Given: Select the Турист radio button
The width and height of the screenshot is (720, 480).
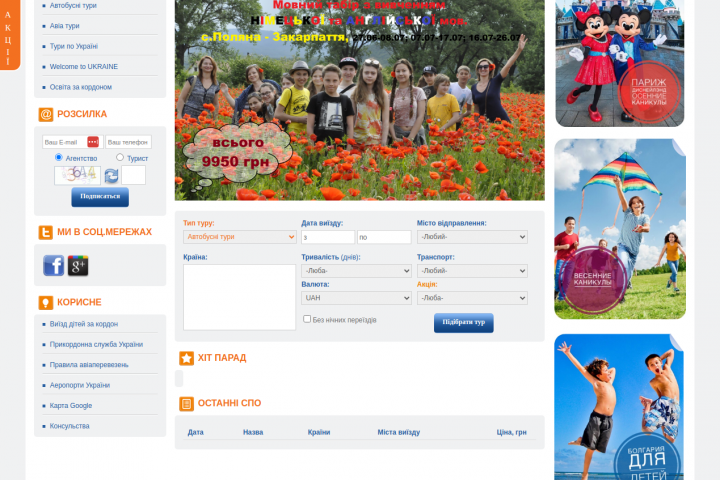Looking at the screenshot, I should point(120,157).
